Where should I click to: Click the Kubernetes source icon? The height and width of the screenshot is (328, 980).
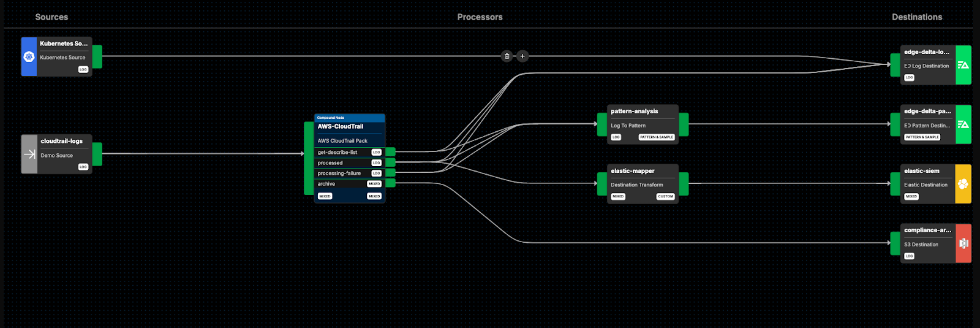pos(29,56)
